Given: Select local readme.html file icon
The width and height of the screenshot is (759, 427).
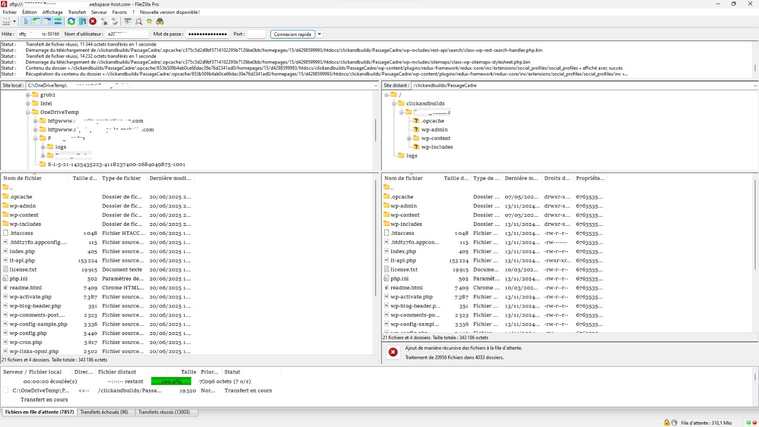Looking at the screenshot, I should [x=5, y=288].
